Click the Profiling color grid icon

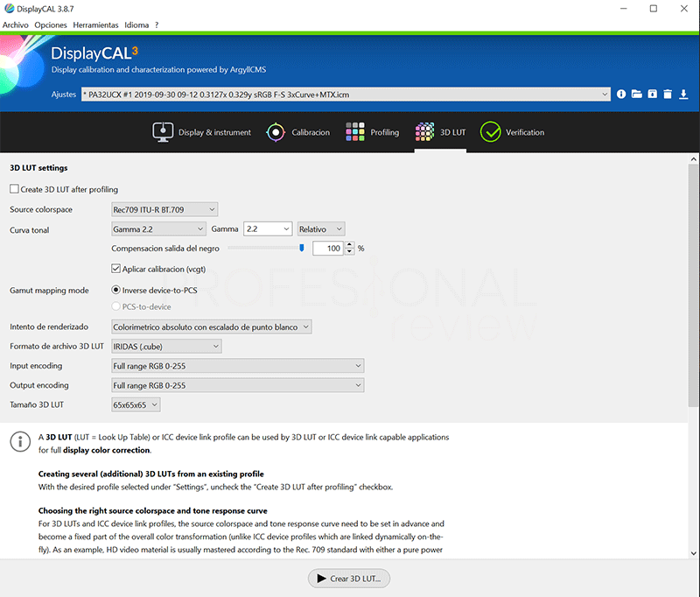355,132
